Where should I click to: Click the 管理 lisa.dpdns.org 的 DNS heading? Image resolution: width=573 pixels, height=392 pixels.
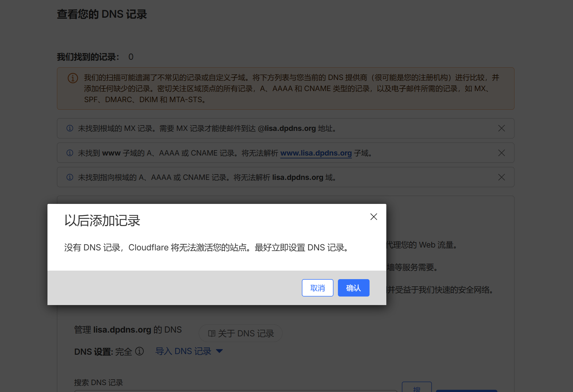128,330
